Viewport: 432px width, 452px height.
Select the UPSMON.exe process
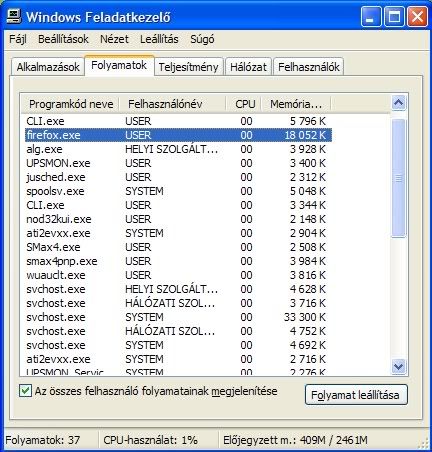[x=178, y=163]
